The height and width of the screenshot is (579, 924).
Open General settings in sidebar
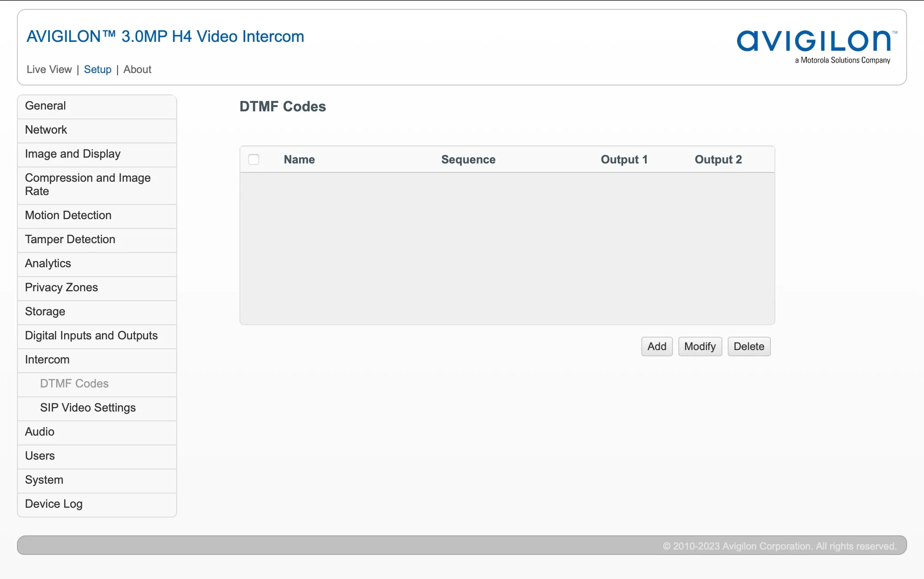97,106
